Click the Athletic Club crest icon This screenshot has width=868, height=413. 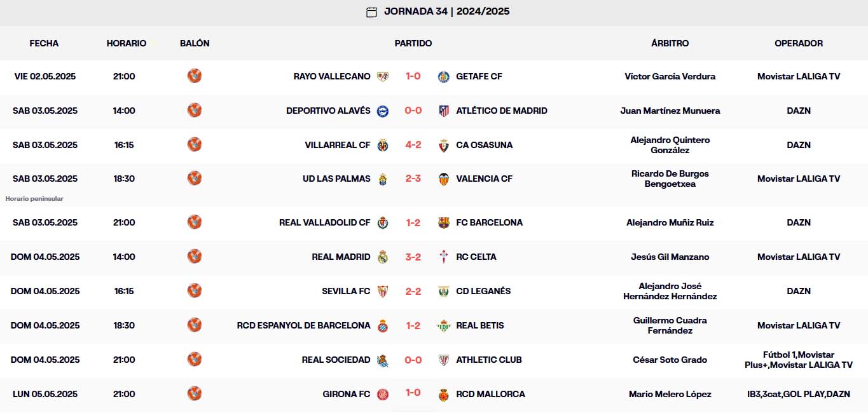(443, 360)
